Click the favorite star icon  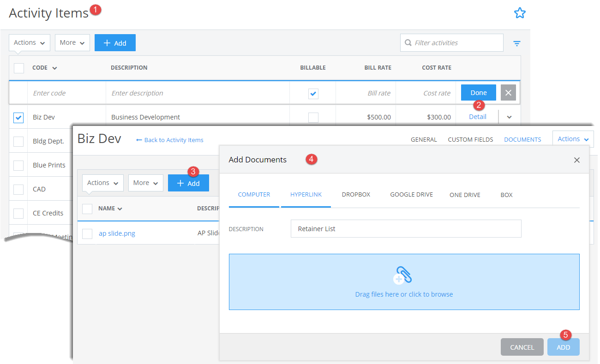(520, 13)
